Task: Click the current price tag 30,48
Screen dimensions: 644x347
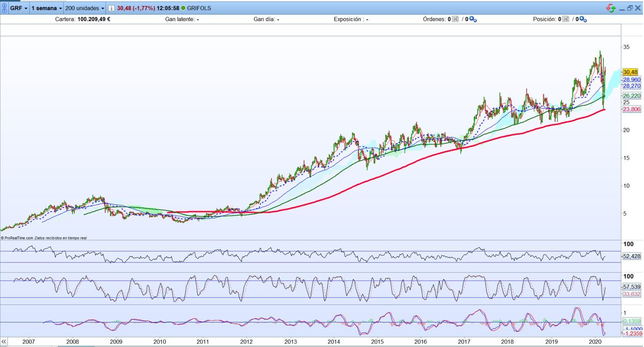Action: (x=631, y=72)
